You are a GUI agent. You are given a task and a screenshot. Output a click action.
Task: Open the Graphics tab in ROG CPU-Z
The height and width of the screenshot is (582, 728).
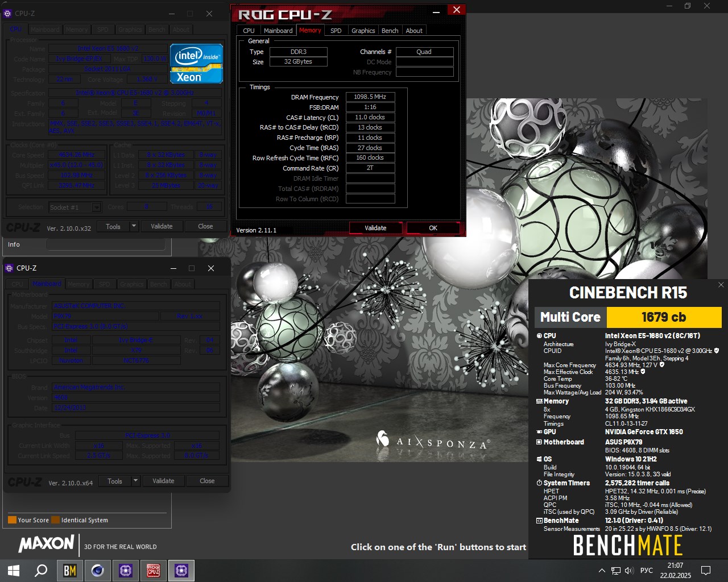(363, 31)
